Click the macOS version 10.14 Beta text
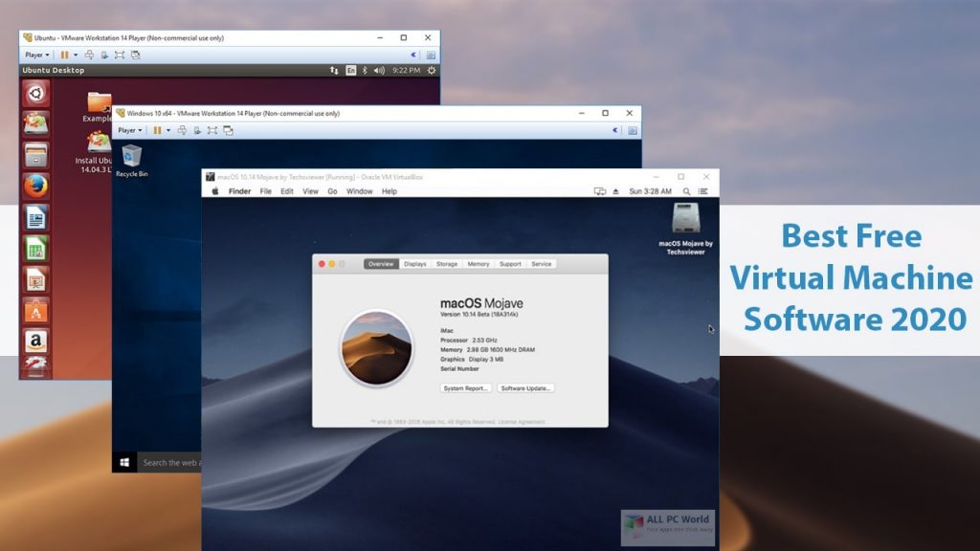The width and height of the screenshot is (980, 551). [479, 315]
